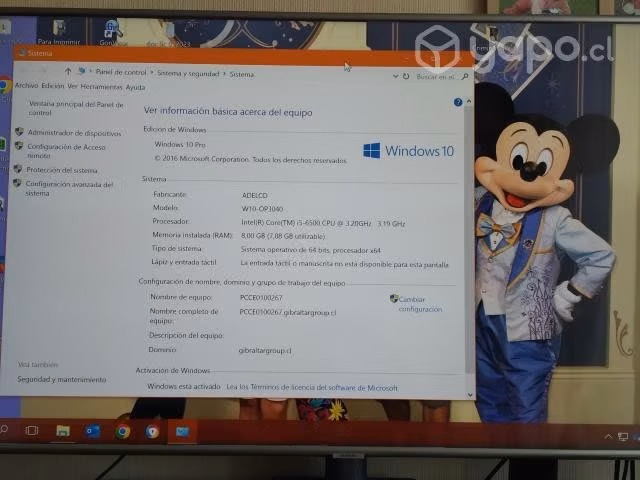Open Configuración de Acceso remoto link
The width and height of the screenshot is (640, 480).
pyautogui.click(x=66, y=151)
